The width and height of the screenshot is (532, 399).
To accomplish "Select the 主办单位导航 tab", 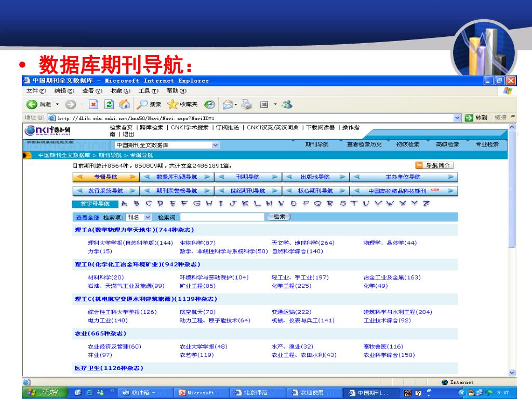I will click(403, 177).
